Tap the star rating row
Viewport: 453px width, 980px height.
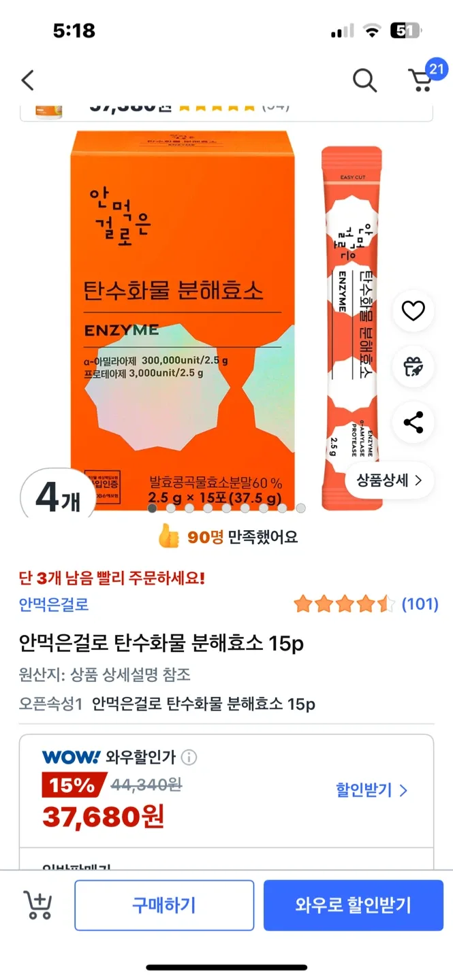pos(344,604)
